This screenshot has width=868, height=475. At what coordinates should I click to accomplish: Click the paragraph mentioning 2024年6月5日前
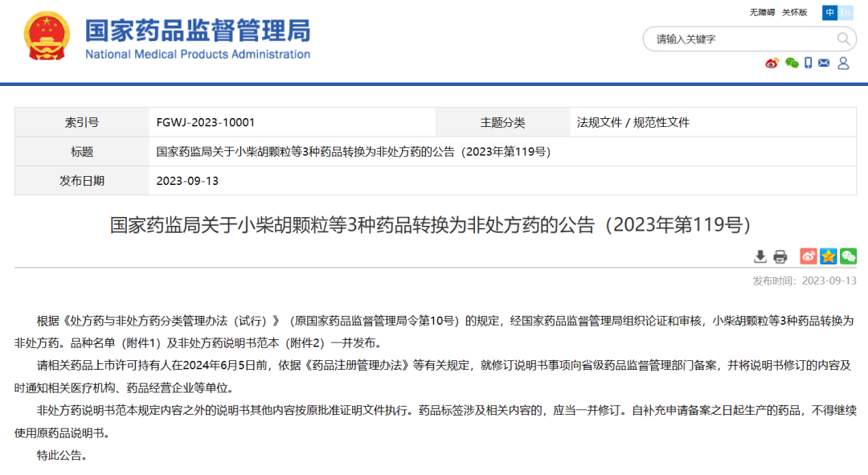(435, 376)
